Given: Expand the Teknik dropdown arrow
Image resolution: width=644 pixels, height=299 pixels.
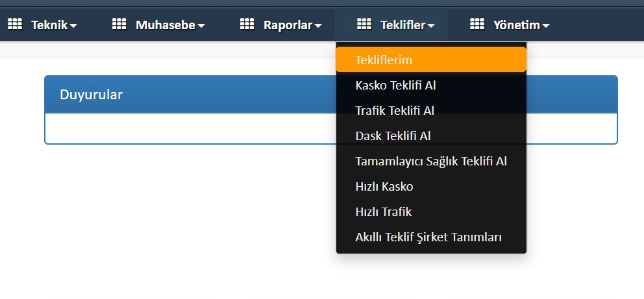Looking at the screenshot, I should tap(73, 26).
